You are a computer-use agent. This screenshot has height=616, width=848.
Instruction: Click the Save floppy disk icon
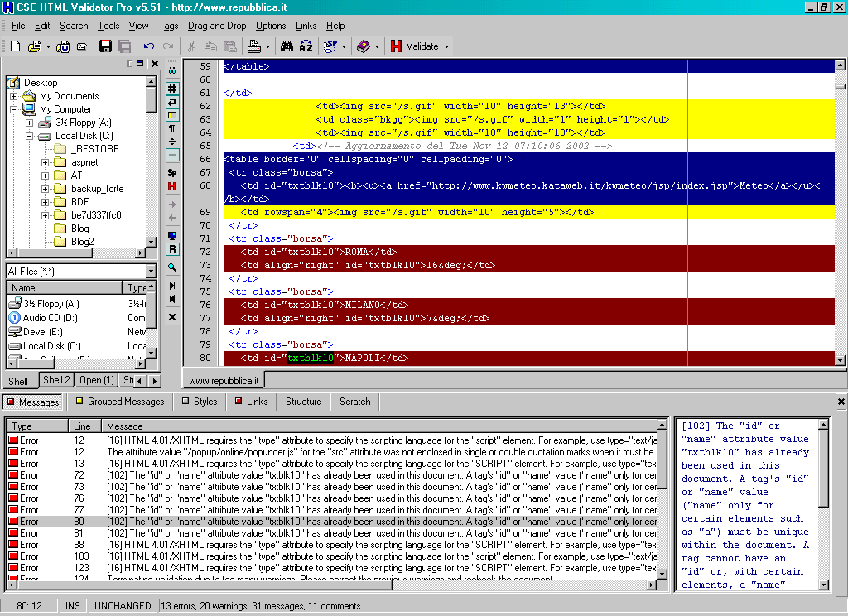(x=107, y=46)
